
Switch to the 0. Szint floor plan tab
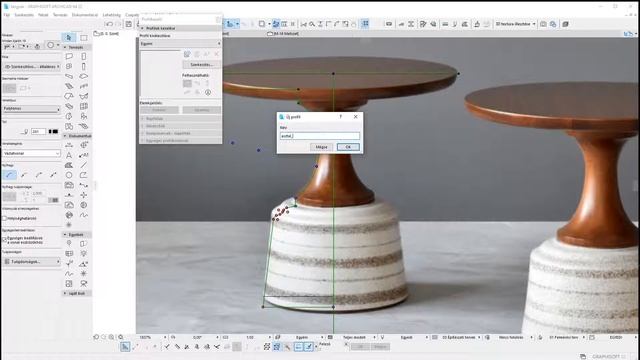click(x=106, y=33)
